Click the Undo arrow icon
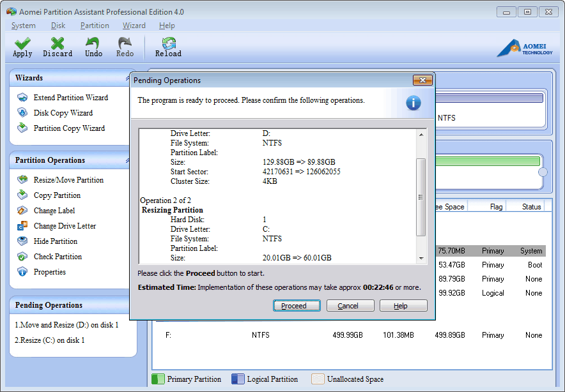Image resolution: width=565 pixels, height=392 pixels. click(x=93, y=43)
